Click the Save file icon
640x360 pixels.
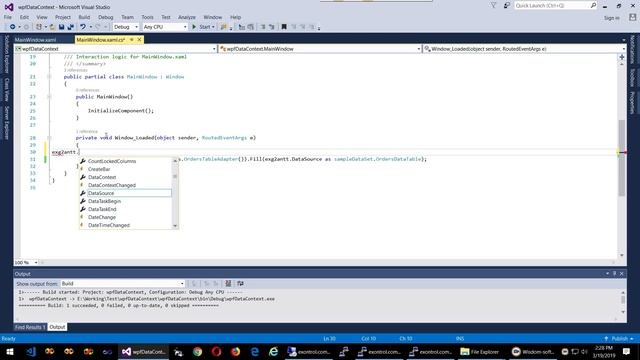pos(61,27)
